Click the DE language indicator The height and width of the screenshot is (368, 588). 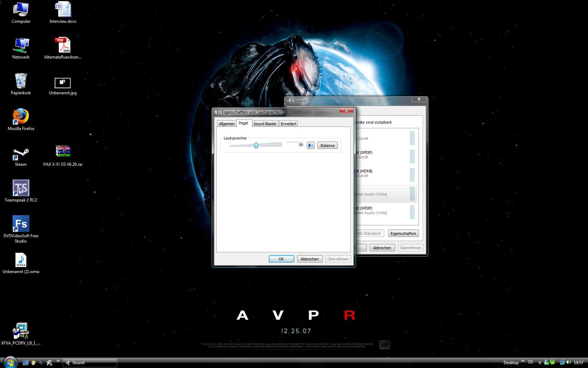(531, 362)
